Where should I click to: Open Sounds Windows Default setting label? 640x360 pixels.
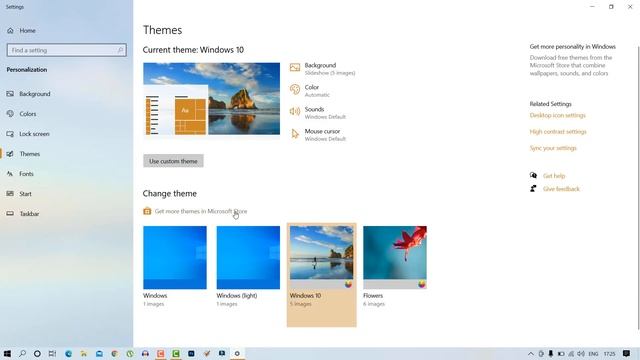pos(325,113)
